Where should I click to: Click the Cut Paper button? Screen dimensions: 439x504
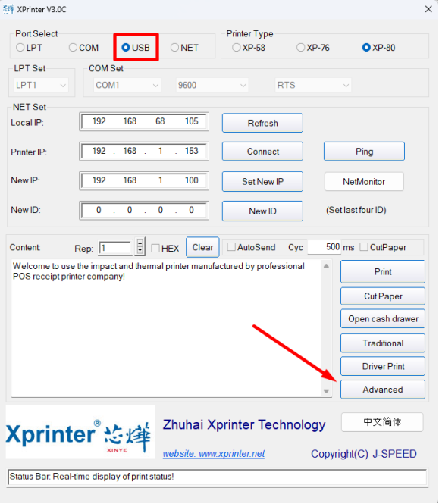tap(383, 296)
